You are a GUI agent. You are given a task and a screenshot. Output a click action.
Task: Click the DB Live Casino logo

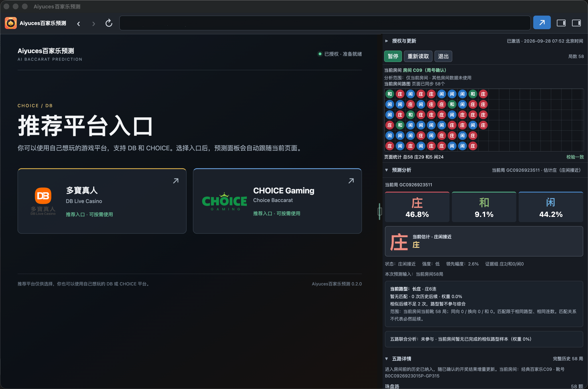point(43,201)
